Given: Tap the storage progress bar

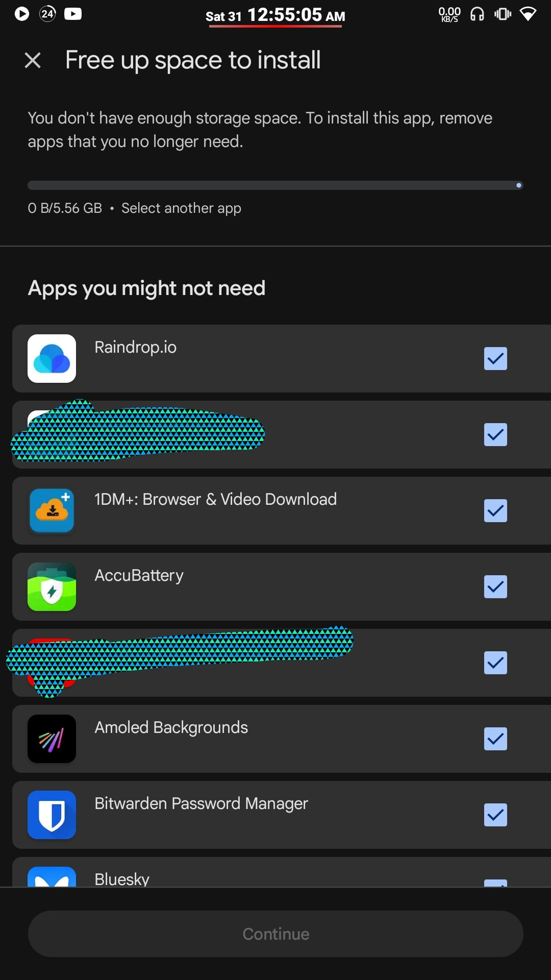Looking at the screenshot, I should point(275,185).
